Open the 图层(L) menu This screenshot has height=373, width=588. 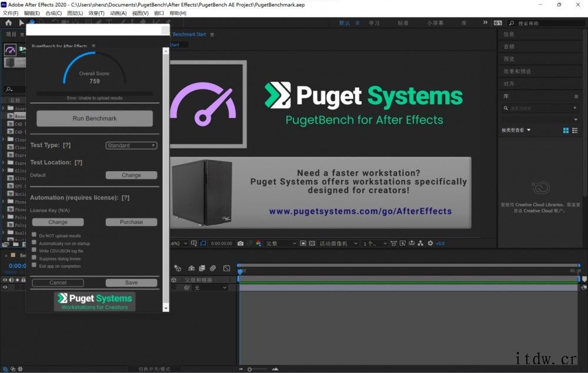coord(75,13)
